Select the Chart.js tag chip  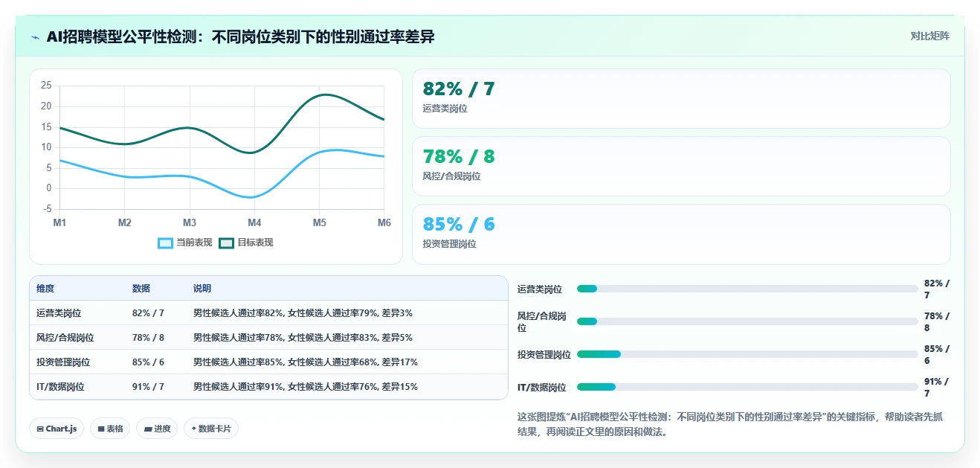click(57, 429)
